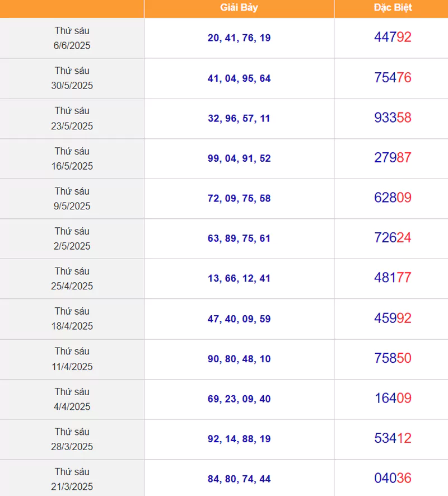Click special prize number 75476
This screenshot has width=448, height=496.
click(x=393, y=77)
